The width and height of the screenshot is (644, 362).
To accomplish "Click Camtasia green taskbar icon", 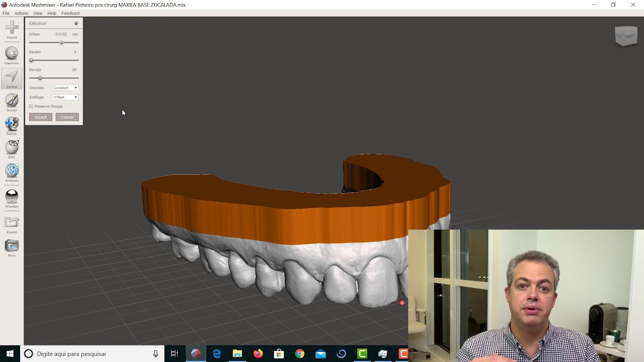I will [362, 354].
